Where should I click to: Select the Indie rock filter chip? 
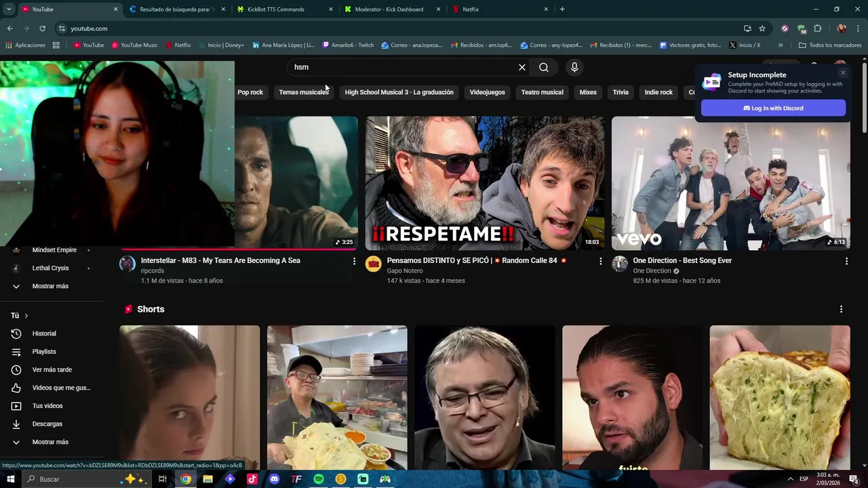point(658,92)
